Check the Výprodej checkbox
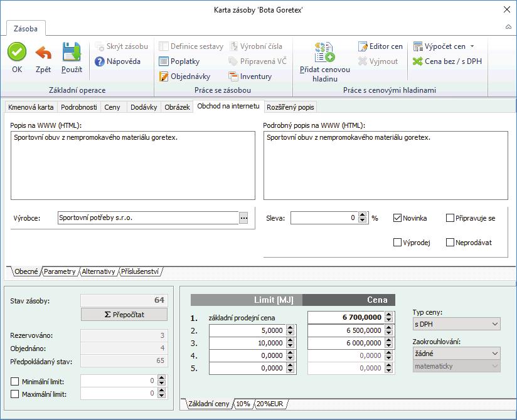Image resolution: width=517 pixels, height=420 pixels. (x=397, y=243)
